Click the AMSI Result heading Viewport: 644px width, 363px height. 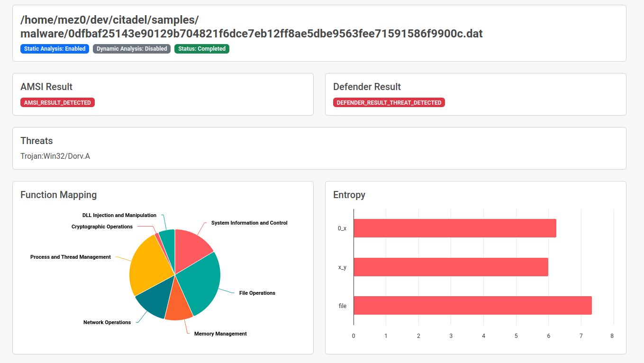46,87
